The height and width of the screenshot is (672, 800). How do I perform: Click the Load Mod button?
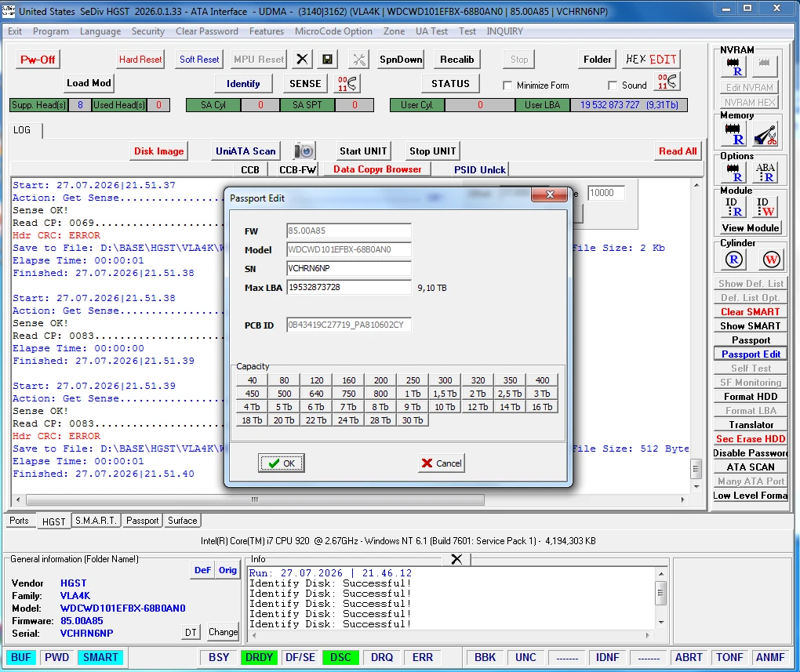[89, 82]
